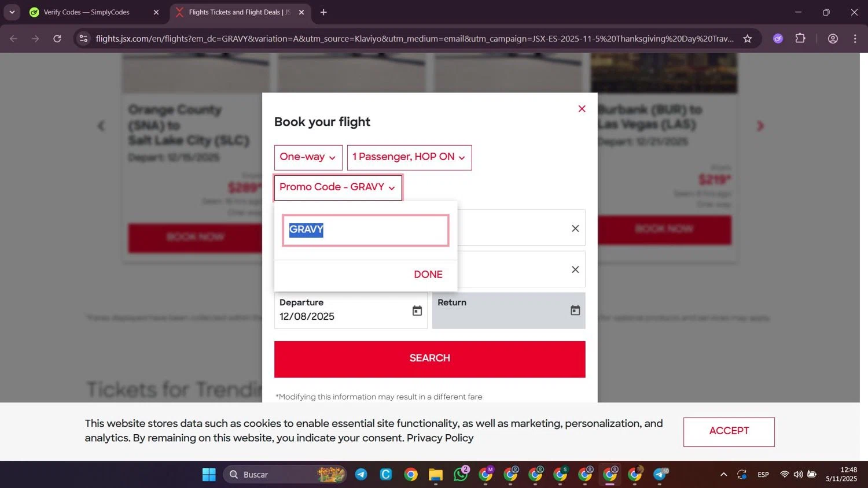
Task: Clear the second airport field with X
Action: (575, 269)
